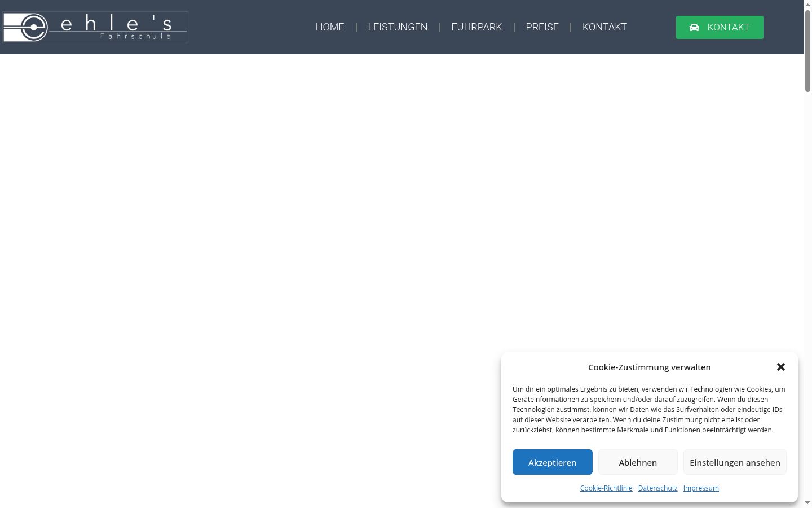The width and height of the screenshot is (812, 508).
Task: Open the Impressum link
Action: click(701, 488)
